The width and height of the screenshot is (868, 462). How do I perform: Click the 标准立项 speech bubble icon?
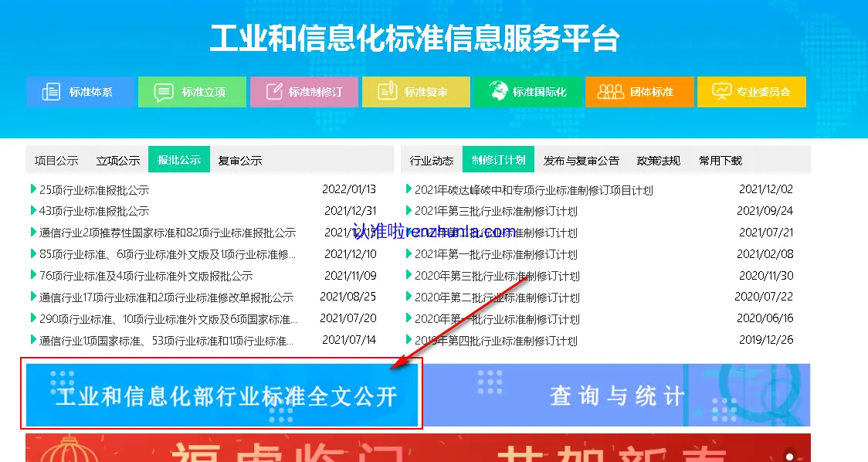click(163, 92)
